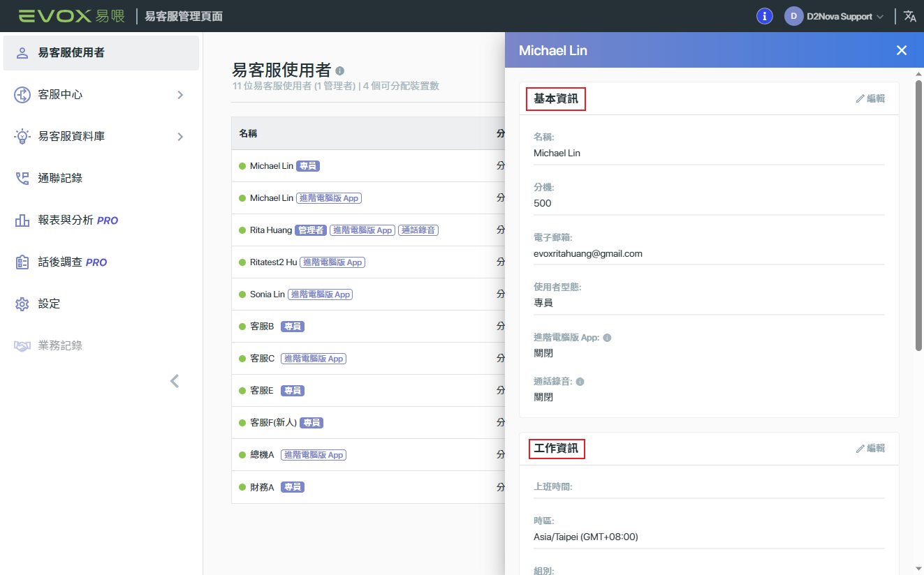Select the Sonia Lin user row
Image resolution: width=924 pixels, height=575 pixels.
368,294
